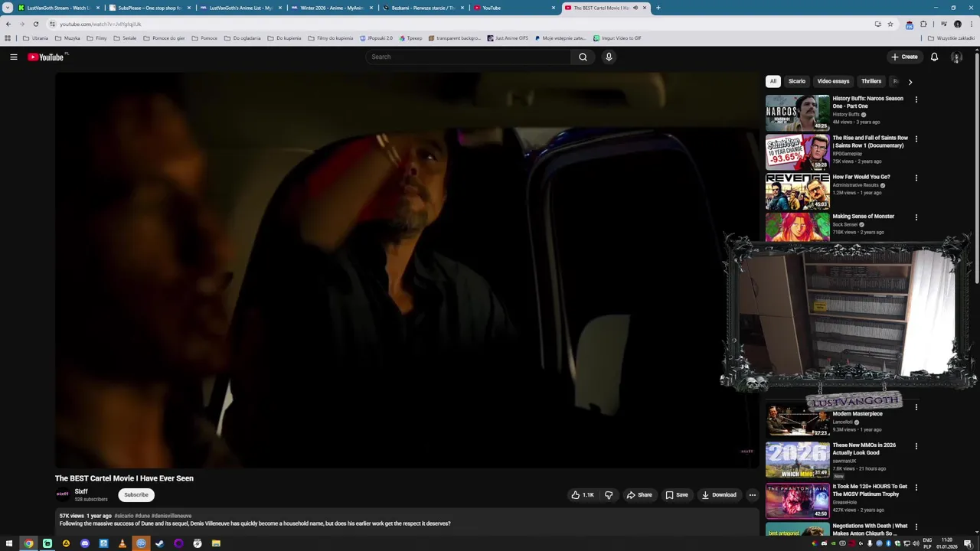Open VLC media player from the taskbar
The width and height of the screenshot is (980, 551).
click(x=122, y=543)
